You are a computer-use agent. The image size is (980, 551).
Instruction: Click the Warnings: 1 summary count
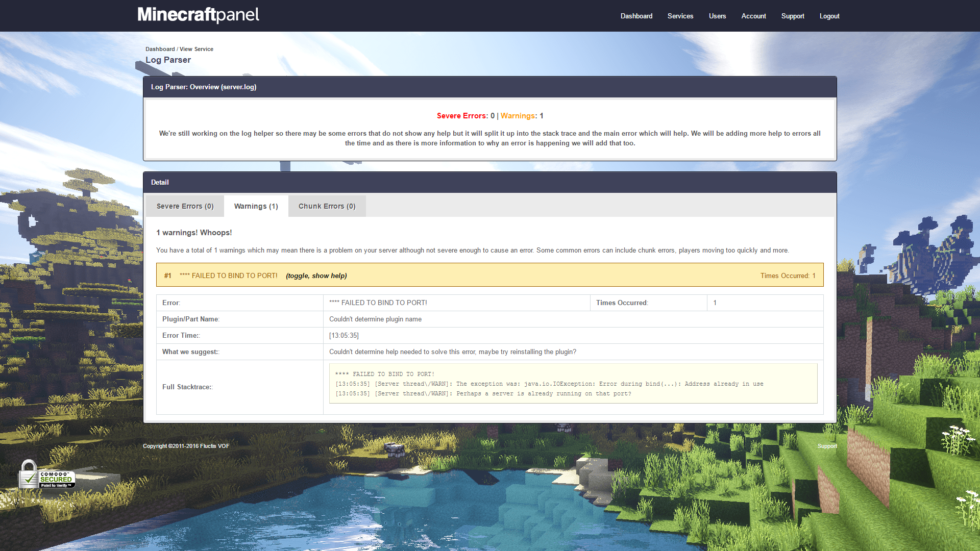521,116
